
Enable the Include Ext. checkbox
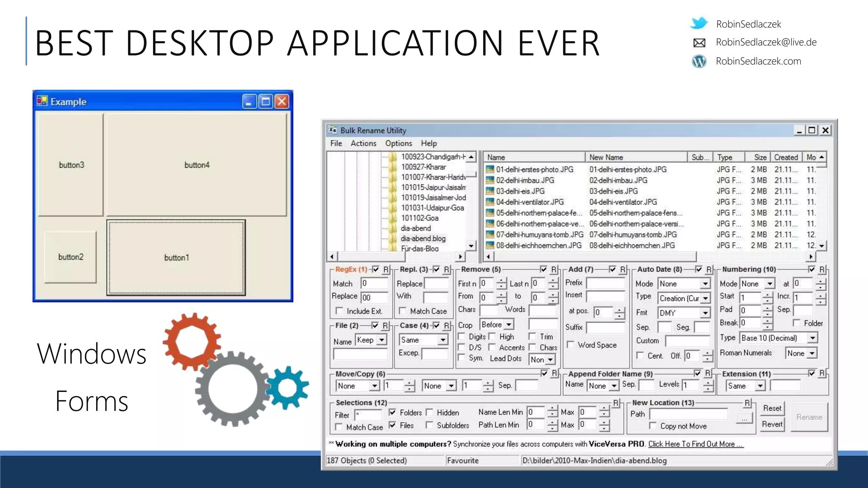(339, 311)
